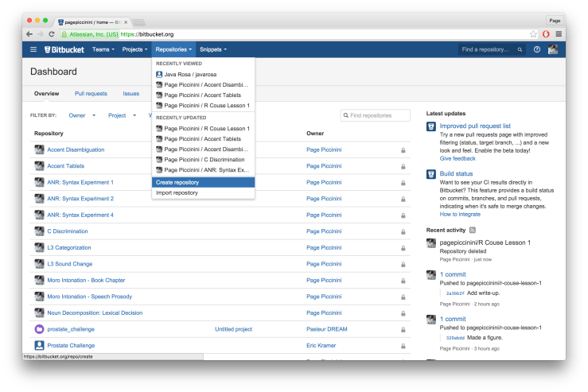Screen dimensions: 588x392
Task: Click lock icon for Accent Disambiguation row
Action: click(x=403, y=149)
